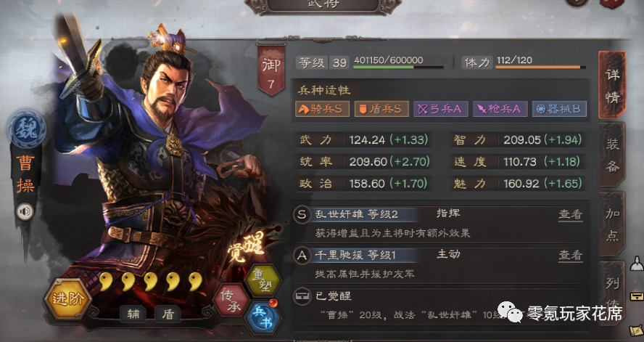This screenshot has width=644, height=342.
Task: Toggle the 辅 role tag
Action: point(133,314)
